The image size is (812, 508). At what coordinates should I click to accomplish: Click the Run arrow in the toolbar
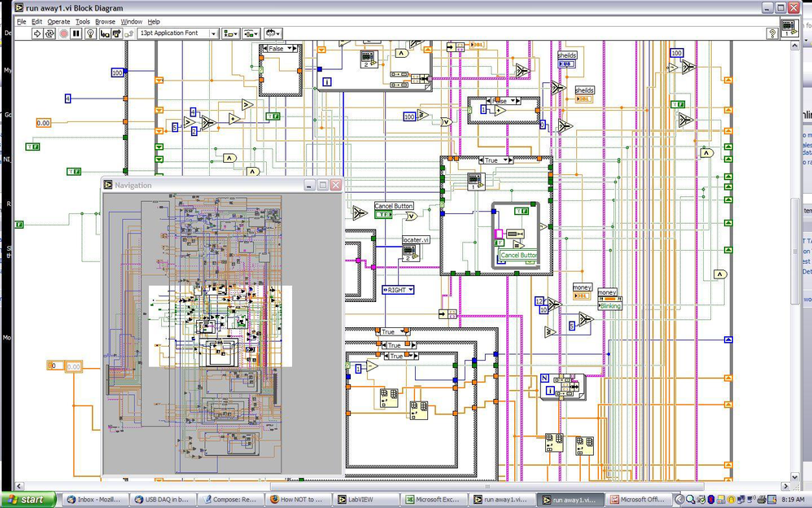point(38,33)
